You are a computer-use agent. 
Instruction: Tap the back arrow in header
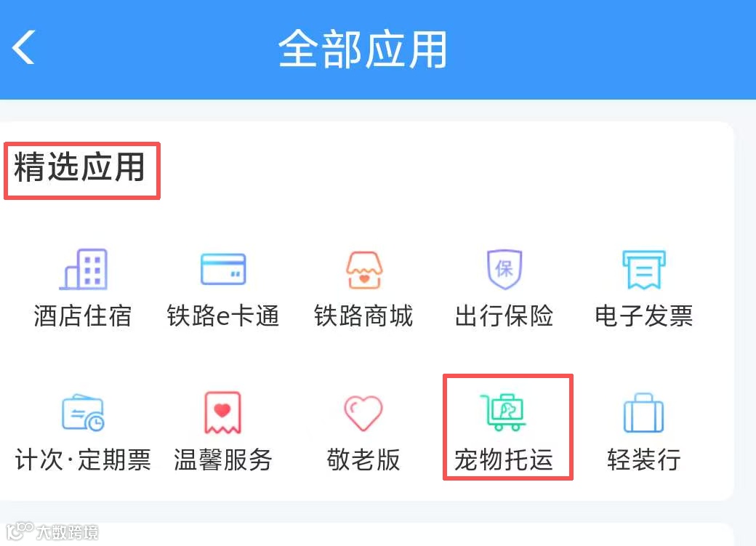tap(23, 47)
